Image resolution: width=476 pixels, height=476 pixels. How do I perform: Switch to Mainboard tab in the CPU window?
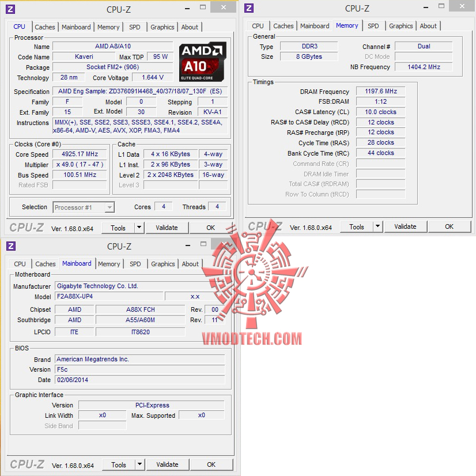click(x=76, y=27)
